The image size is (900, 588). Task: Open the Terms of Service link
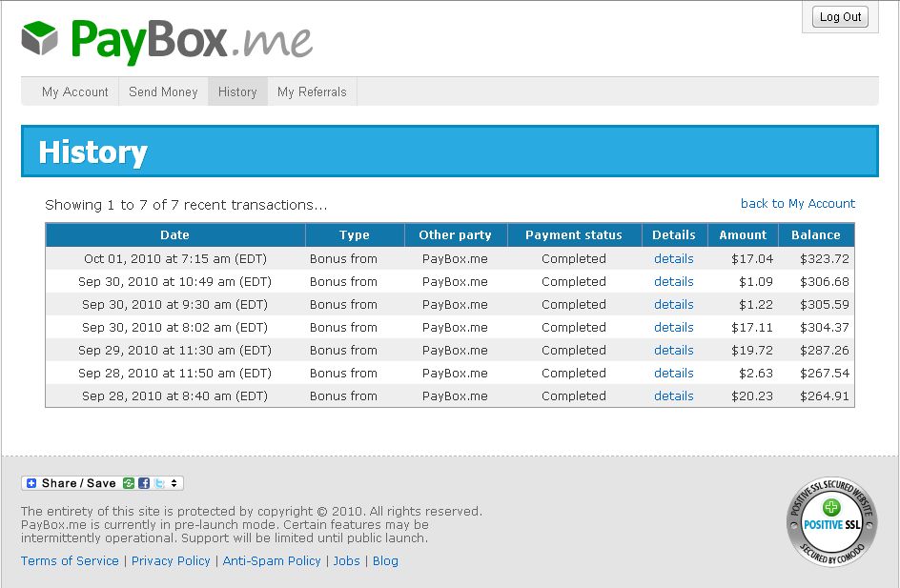coord(70,560)
